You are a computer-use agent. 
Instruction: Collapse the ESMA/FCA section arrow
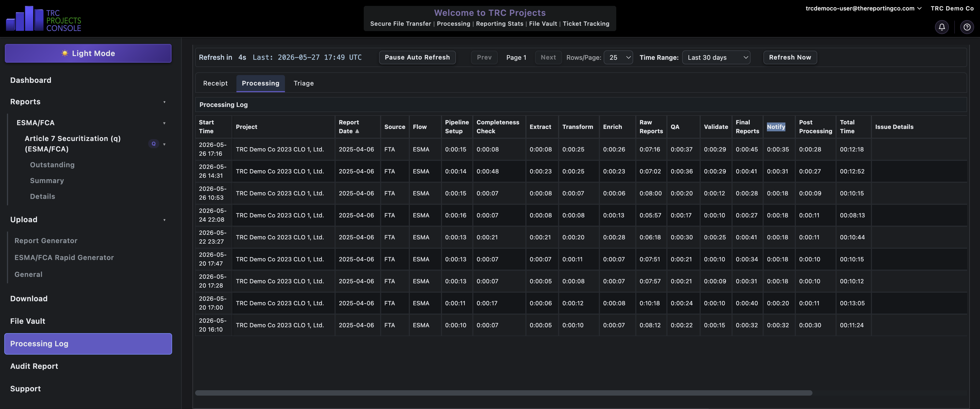click(164, 123)
